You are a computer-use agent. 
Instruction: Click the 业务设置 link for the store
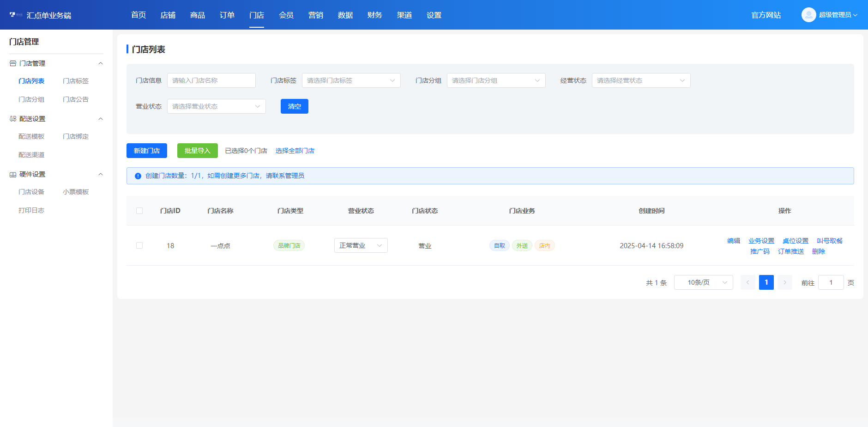(x=761, y=241)
